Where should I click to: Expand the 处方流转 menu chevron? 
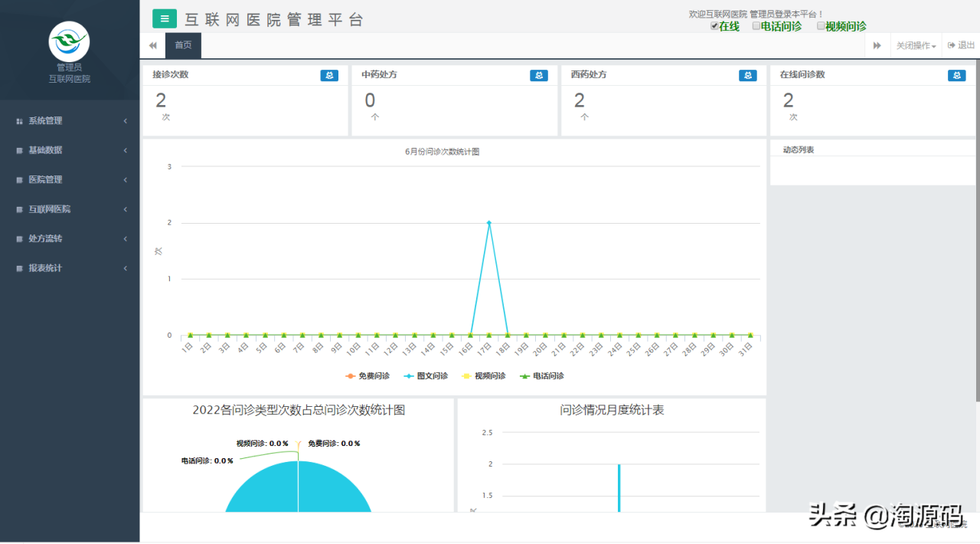125,239
